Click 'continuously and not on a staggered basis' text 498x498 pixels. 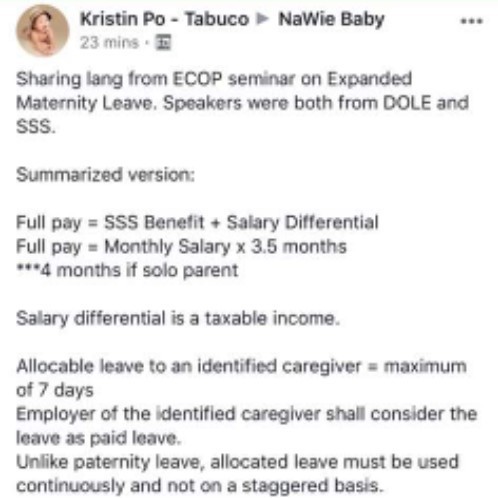pyautogui.click(x=200, y=486)
